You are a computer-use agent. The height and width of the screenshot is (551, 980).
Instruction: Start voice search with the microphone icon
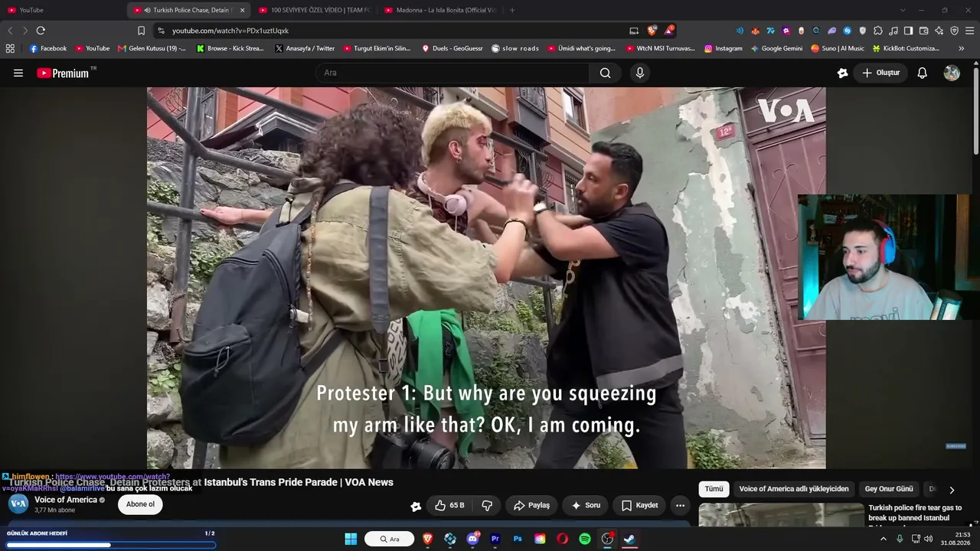pos(640,73)
